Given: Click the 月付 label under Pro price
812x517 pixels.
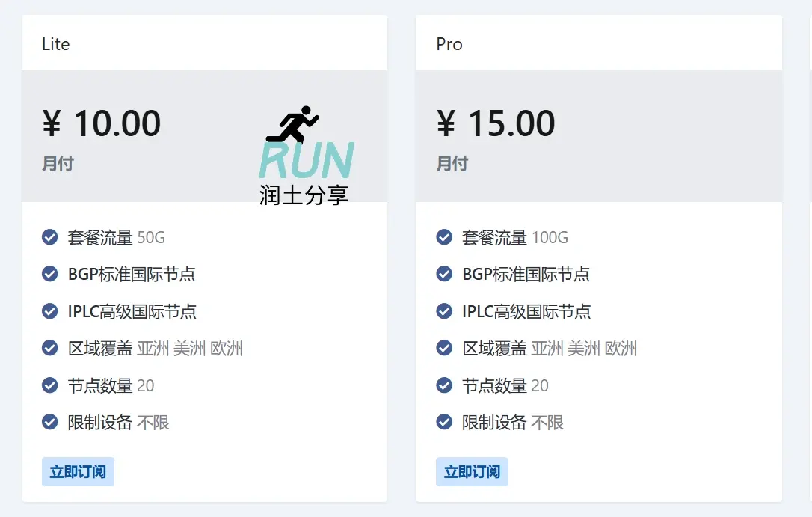Looking at the screenshot, I should pyautogui.click(x=452, y=163).
